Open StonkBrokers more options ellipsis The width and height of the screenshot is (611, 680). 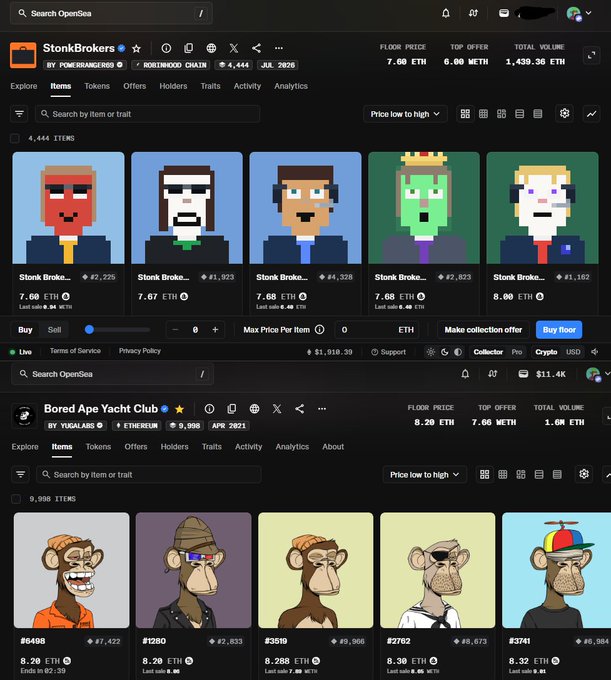[279, 48]
